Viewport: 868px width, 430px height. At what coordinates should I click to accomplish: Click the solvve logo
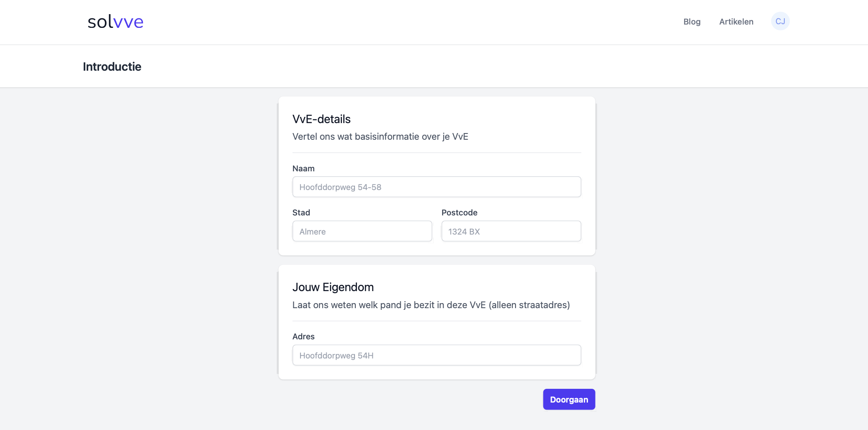[x=115, y=22]
